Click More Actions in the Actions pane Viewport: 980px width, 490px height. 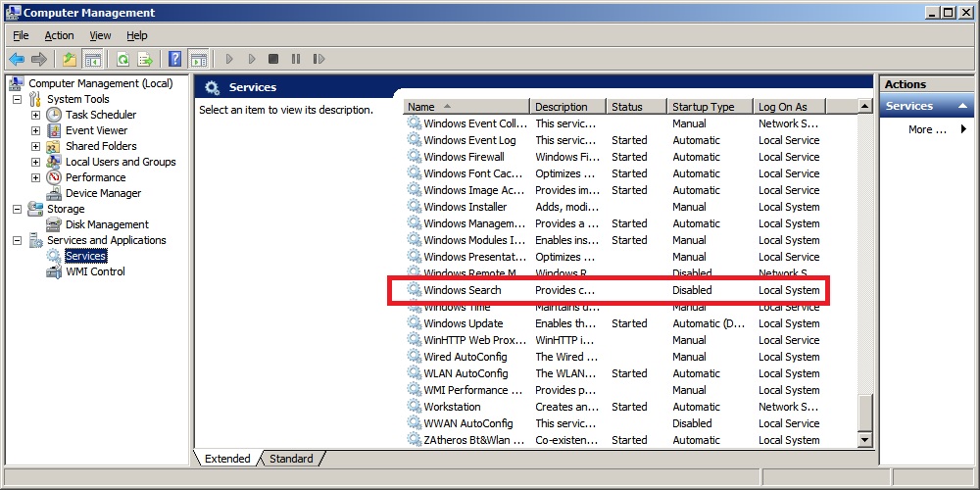926,129
